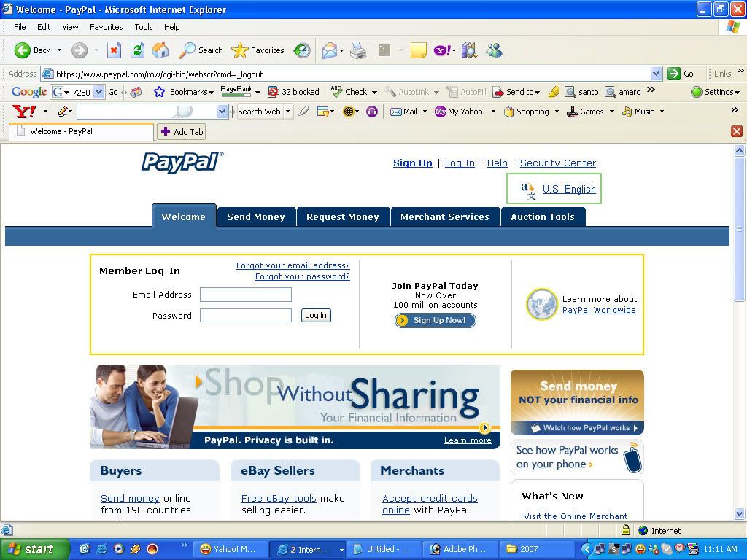Expand the Yahoo Search Web dropdown arrow
The height and width of the screenshot is (560, 747).
(288, 112)
